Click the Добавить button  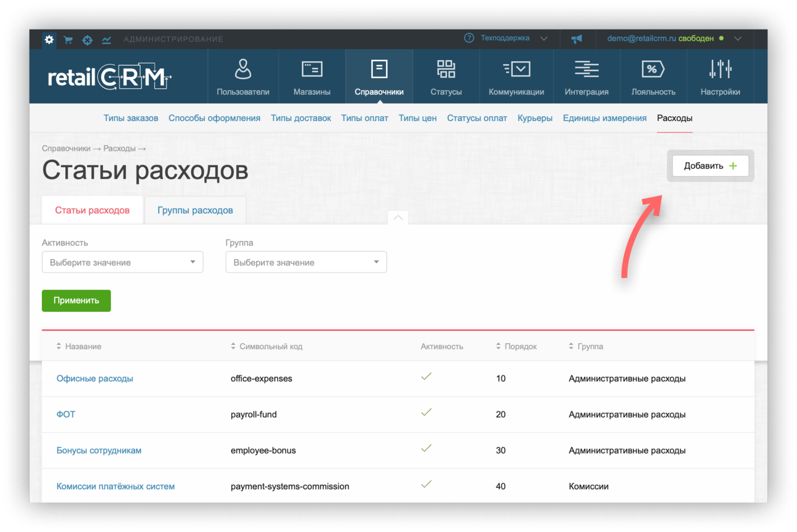point(710,166)
